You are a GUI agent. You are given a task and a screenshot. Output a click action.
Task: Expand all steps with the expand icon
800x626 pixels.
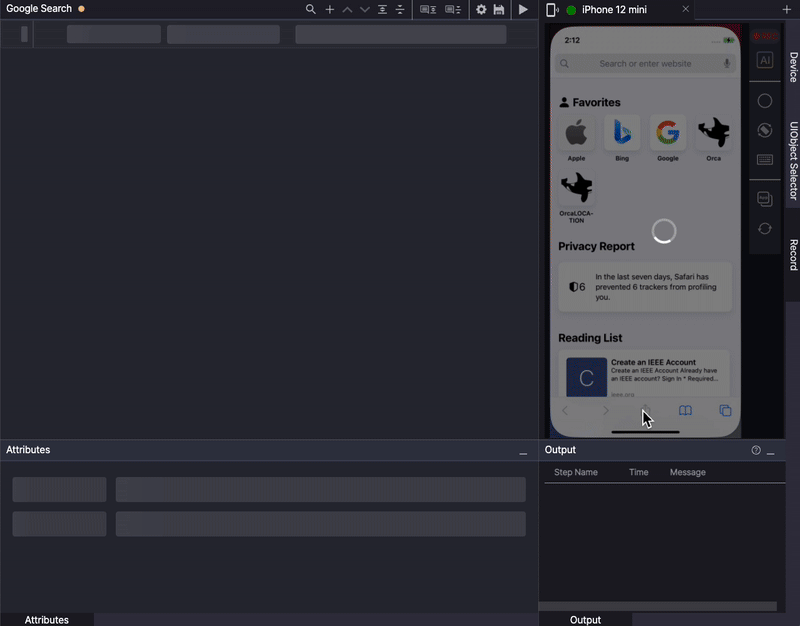[382, 9]
